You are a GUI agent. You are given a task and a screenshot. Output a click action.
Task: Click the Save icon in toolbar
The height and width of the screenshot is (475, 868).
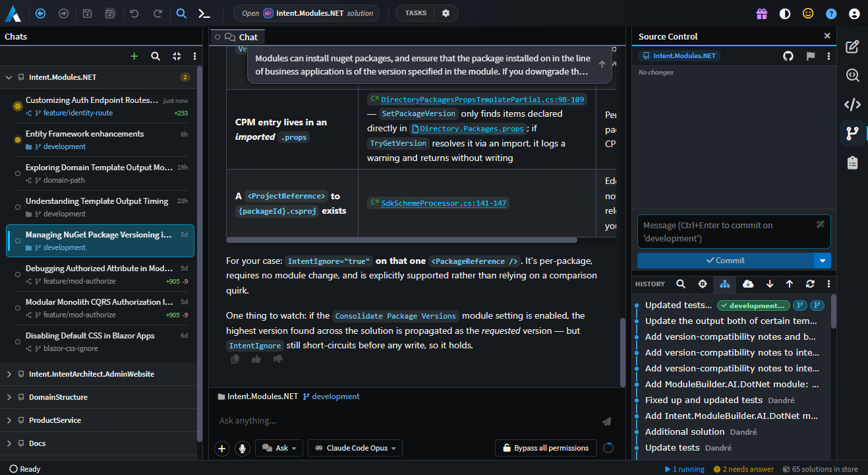(x=88, y=13)
